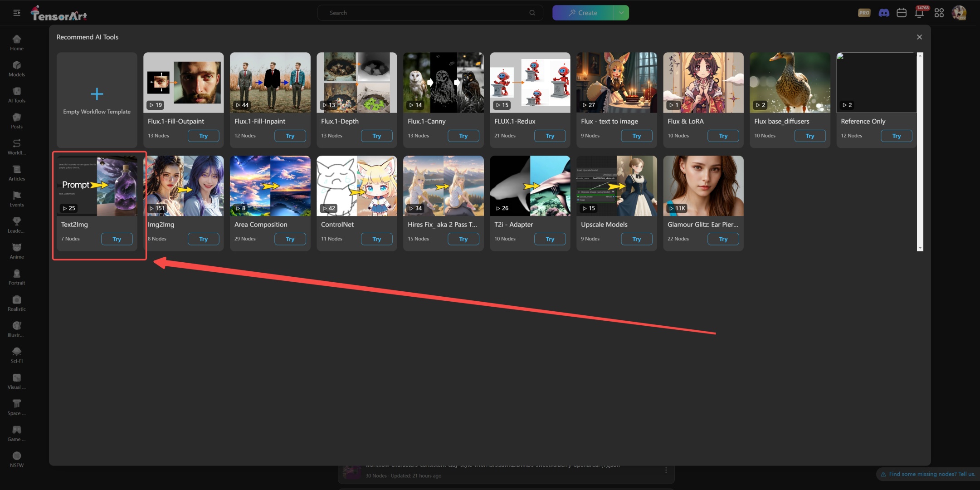Image resolution: width=980 pixels, height=490 pixels.
Task: Open the apps grid icon
Action: click(939, 13)
